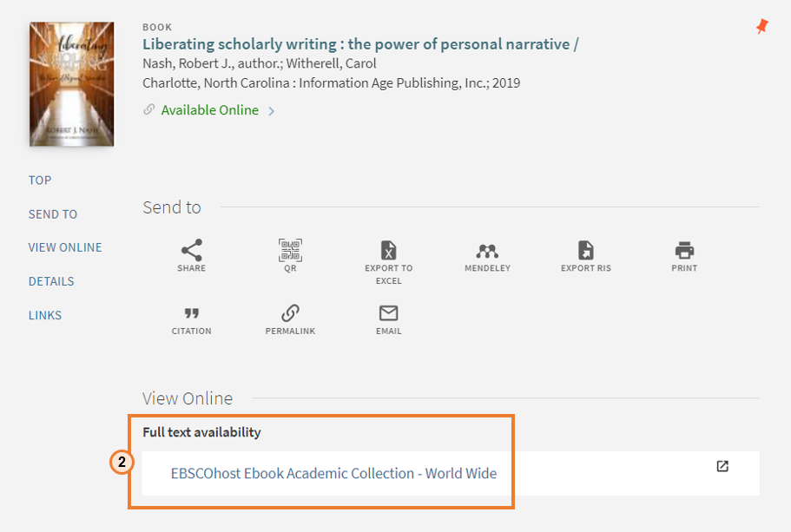Go to SEND TO section link

coord(52,214)
